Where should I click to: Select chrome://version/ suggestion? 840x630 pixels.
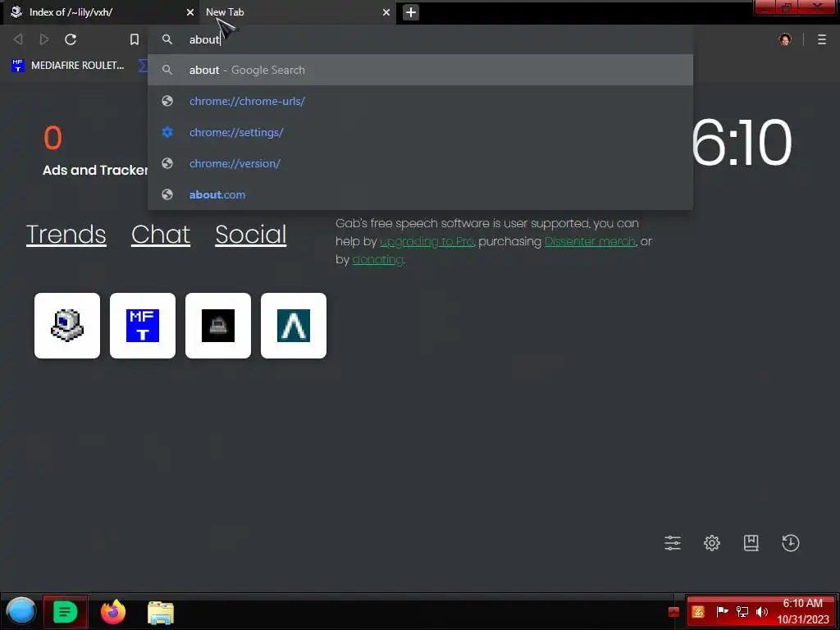point(421,163)
